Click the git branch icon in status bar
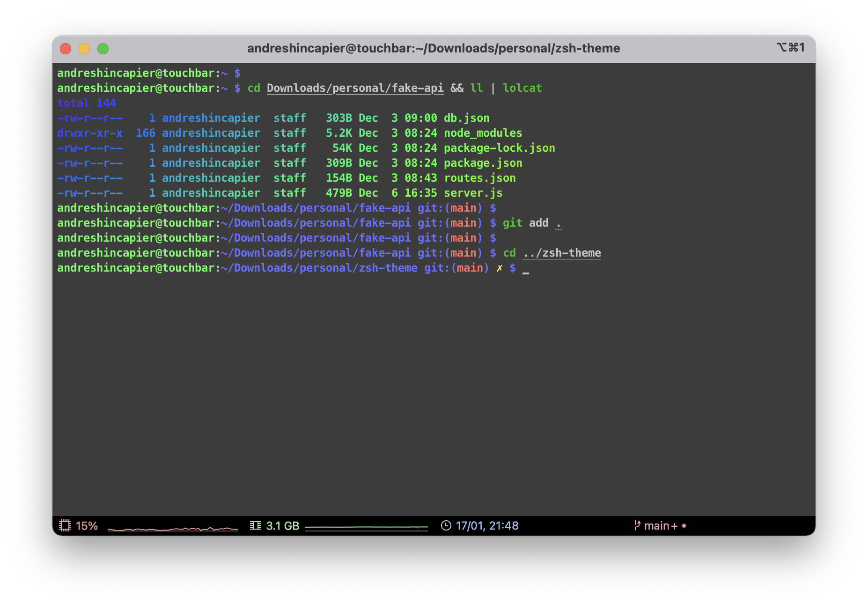 [637, 525]
